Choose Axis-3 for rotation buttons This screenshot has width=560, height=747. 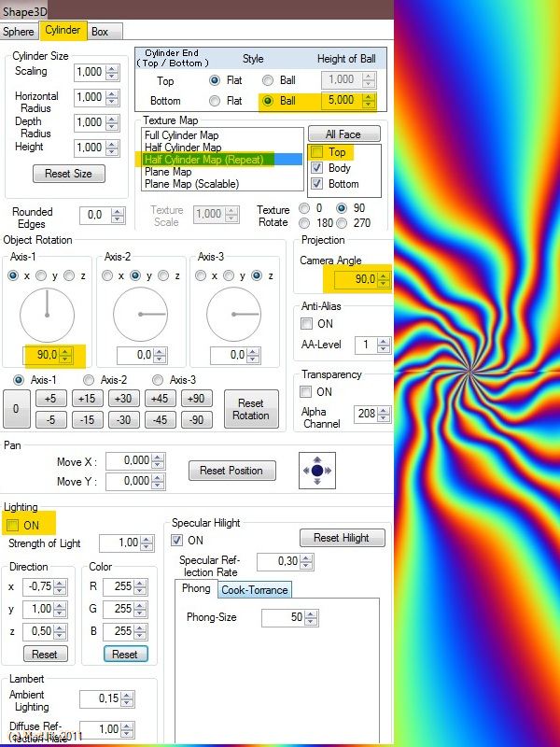tap(158, 380)
